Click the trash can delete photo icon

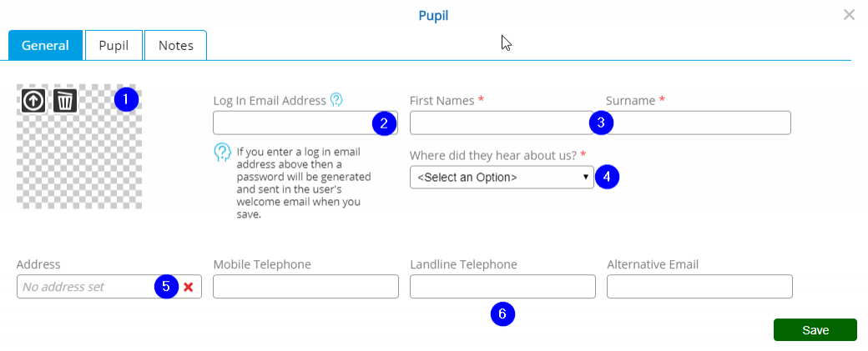(x=65, y=101)
